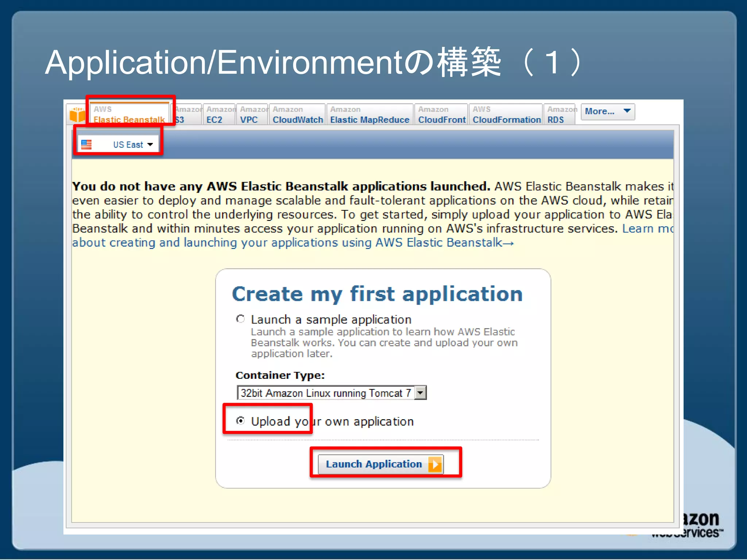Select Upload your own application radio button
The image size is (747, 560).
pos(240,421)
